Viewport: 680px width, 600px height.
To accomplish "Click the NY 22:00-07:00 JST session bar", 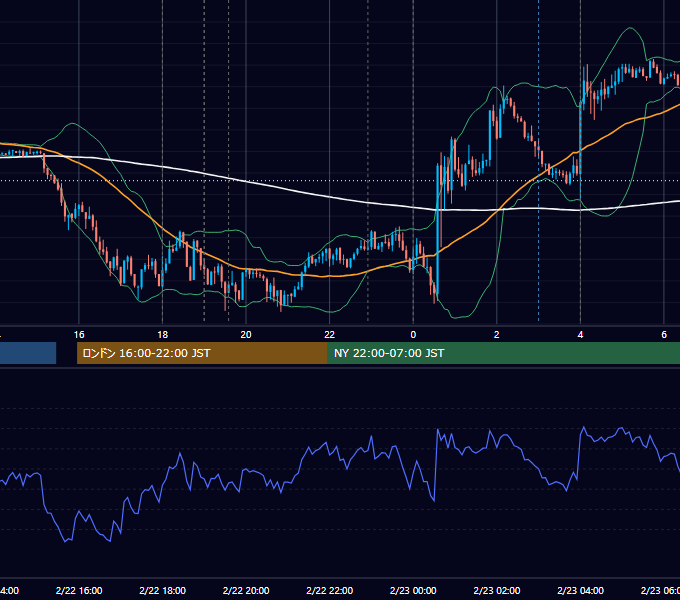I will pyautogui.click(x=503, y=353).
